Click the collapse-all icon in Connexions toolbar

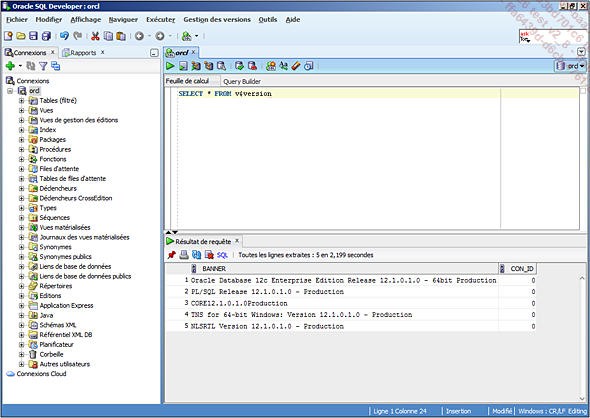56,66
